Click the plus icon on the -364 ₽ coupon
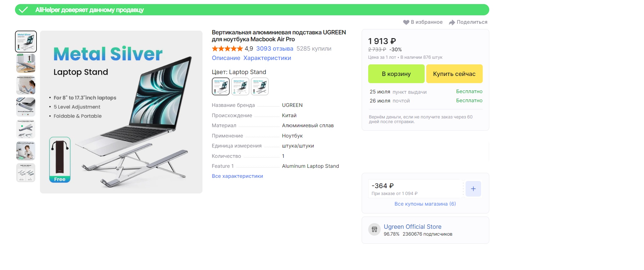 coord(473,189)
